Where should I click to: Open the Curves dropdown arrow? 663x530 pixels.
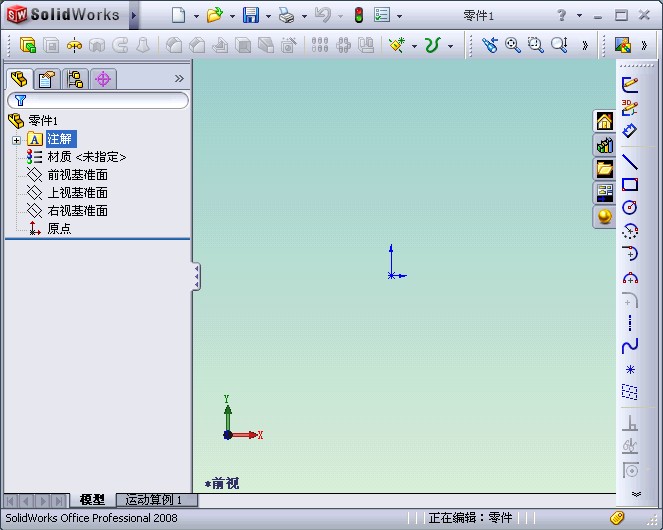pos(451,46)
